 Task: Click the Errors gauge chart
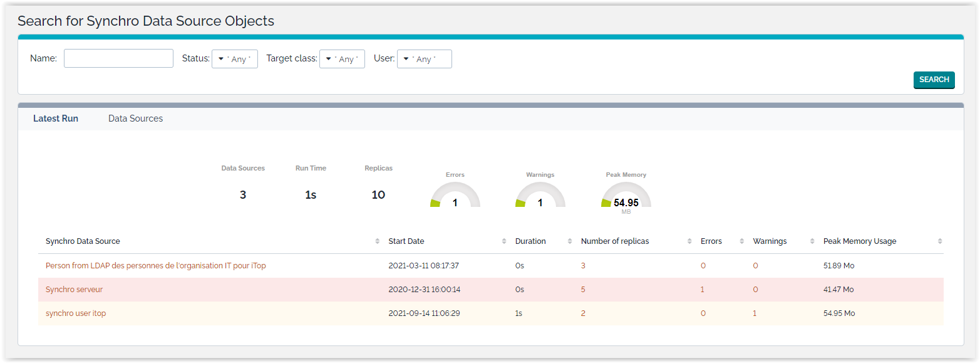[x=455, y=196]
